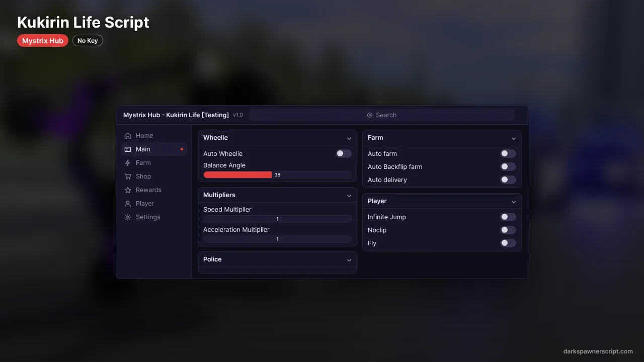Collapse the Multipliers section chevron

coord(349,196)
